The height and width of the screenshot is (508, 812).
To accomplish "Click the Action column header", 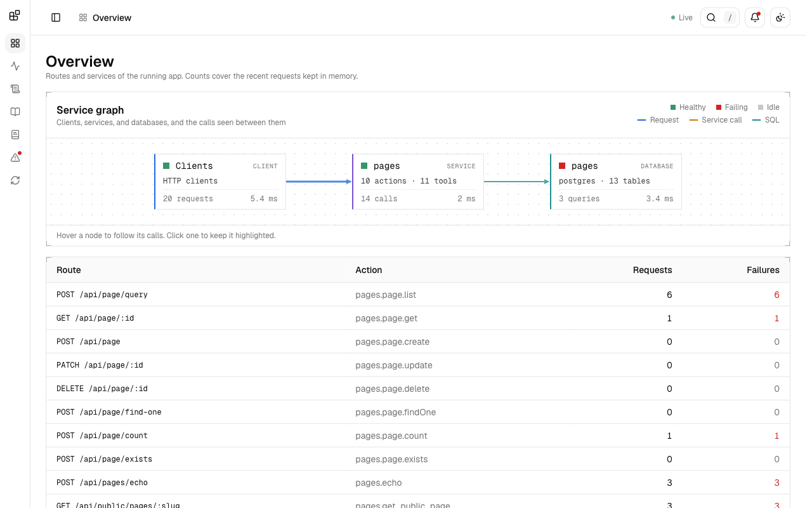I will tap(369, 270).
